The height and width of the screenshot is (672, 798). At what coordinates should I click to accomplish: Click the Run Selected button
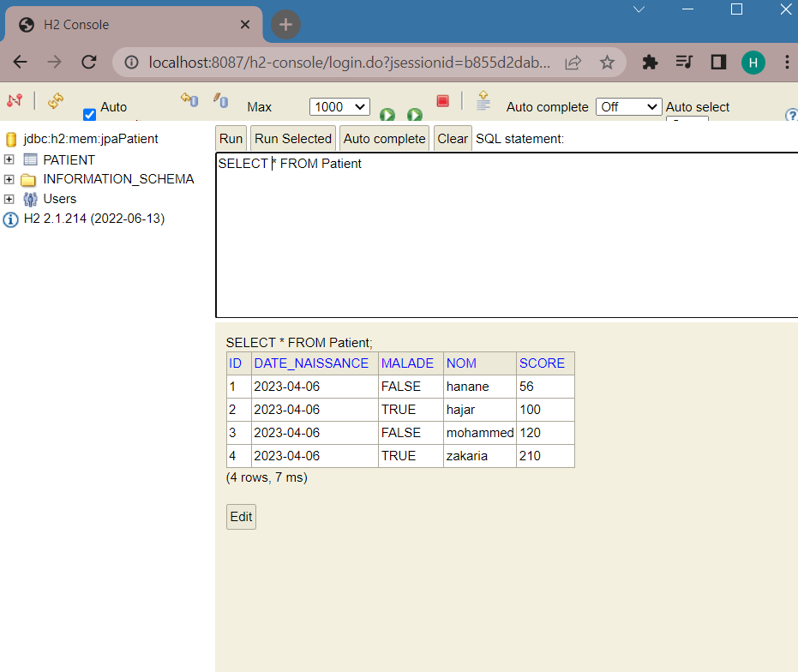293,139
